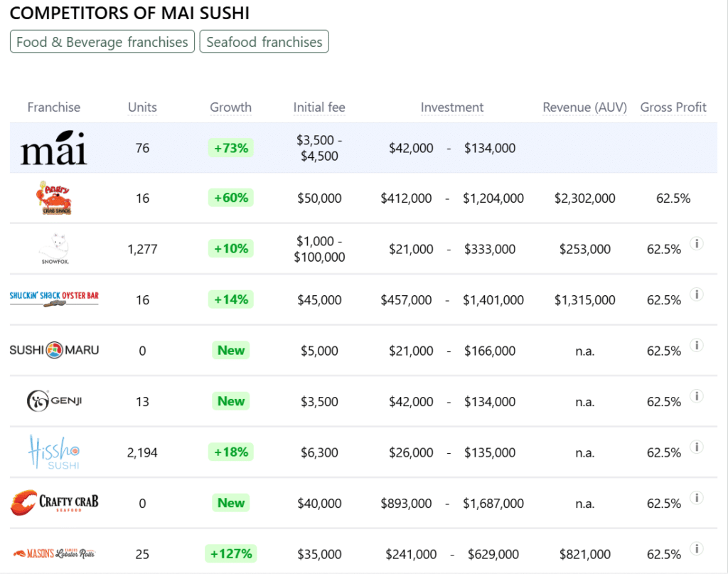Click the Franchise column header

pos(54,107)
